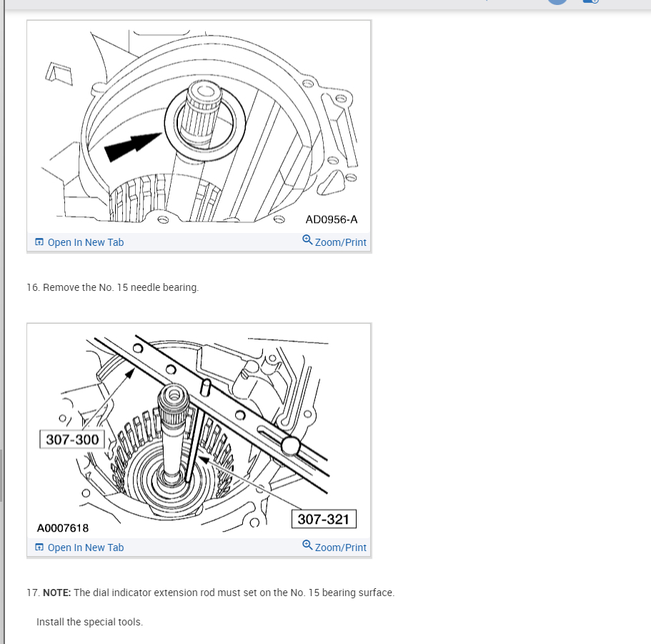Click the magnifier Zoom/Print icon under figure AD0956-A

307,240
